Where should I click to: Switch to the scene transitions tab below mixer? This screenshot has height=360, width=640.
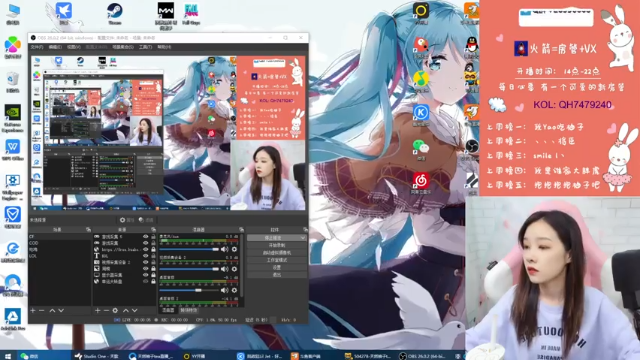click(189, 310)
